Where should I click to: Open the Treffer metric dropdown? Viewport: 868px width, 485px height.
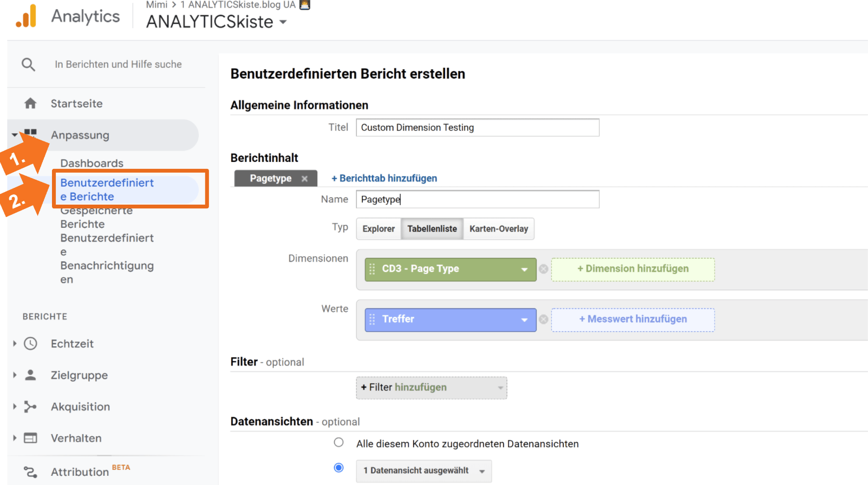click(524, 320)
